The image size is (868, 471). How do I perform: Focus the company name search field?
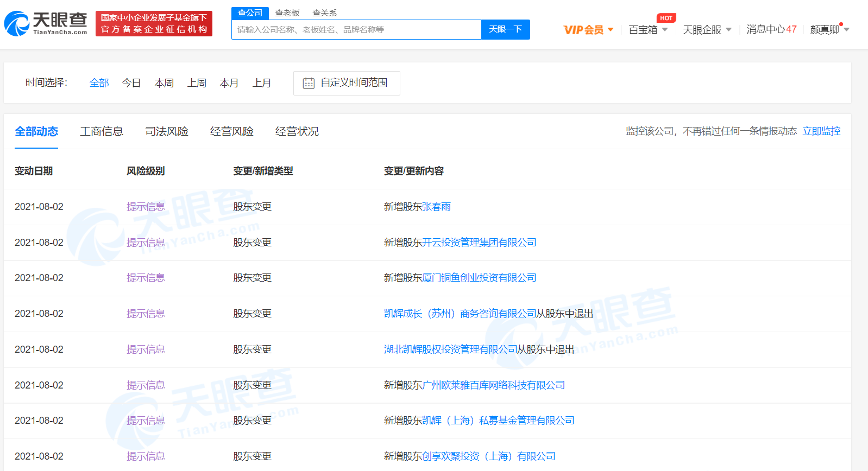tap(356, 30)
